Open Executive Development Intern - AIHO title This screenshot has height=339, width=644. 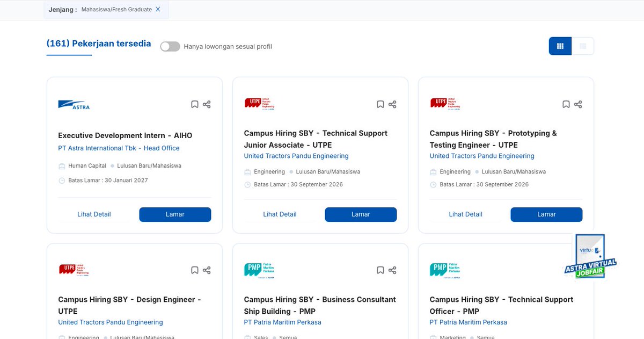coord(125,136)
